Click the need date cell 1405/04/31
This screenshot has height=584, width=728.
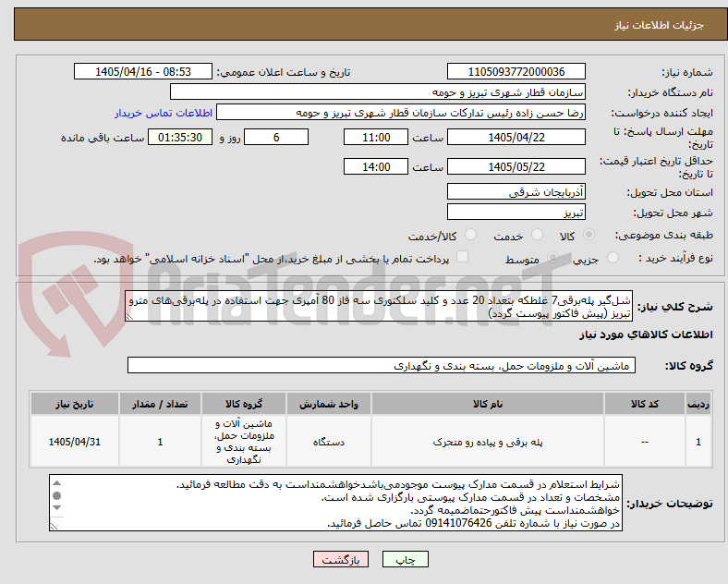click(75, 442)
